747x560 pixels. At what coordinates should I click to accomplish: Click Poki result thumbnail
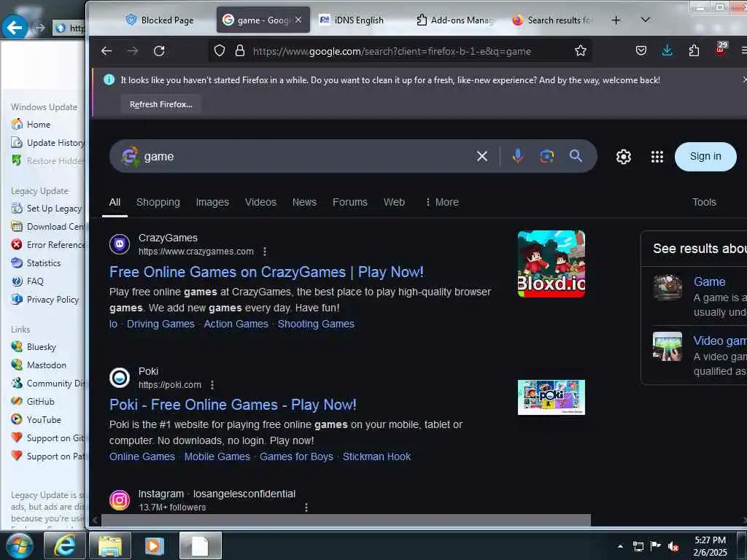tap(551, 397)
